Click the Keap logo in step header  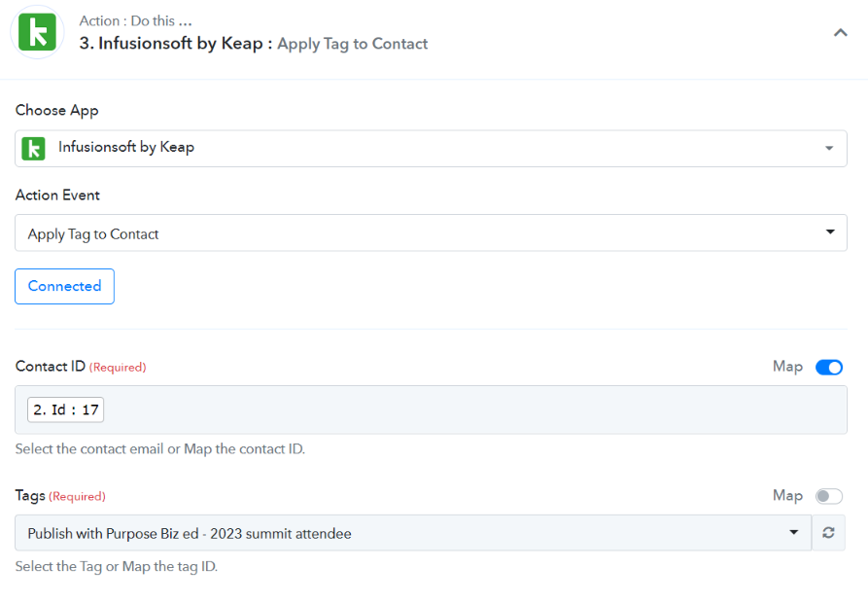(37, 32)
